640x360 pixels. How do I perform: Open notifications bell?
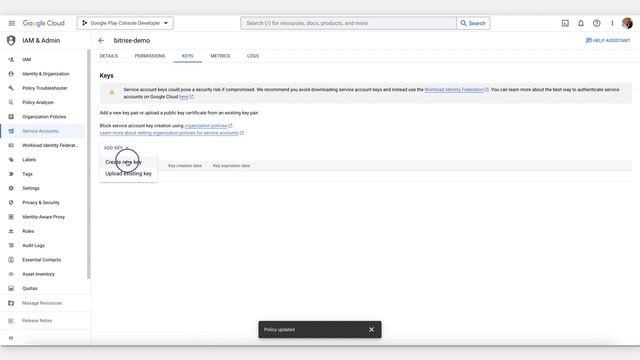point(580,23)
